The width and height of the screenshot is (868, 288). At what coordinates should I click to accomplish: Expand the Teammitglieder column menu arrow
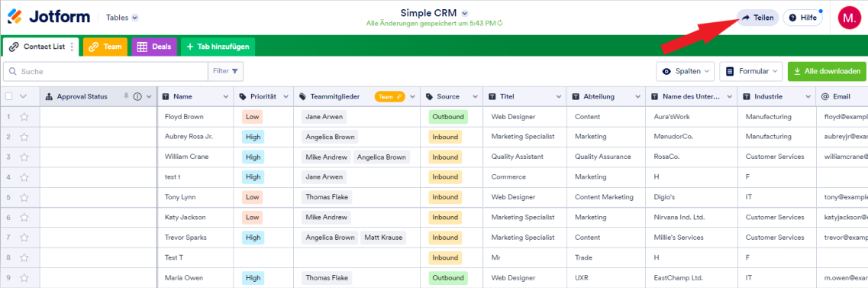coord(412,96)
